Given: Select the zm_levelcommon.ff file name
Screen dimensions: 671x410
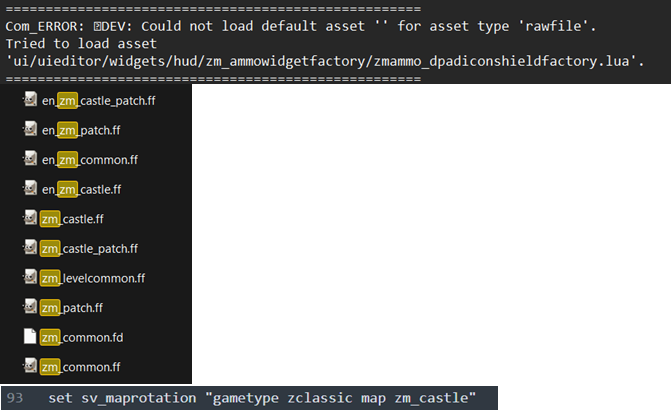Looking at the screenshot, I should coord(93,279).
